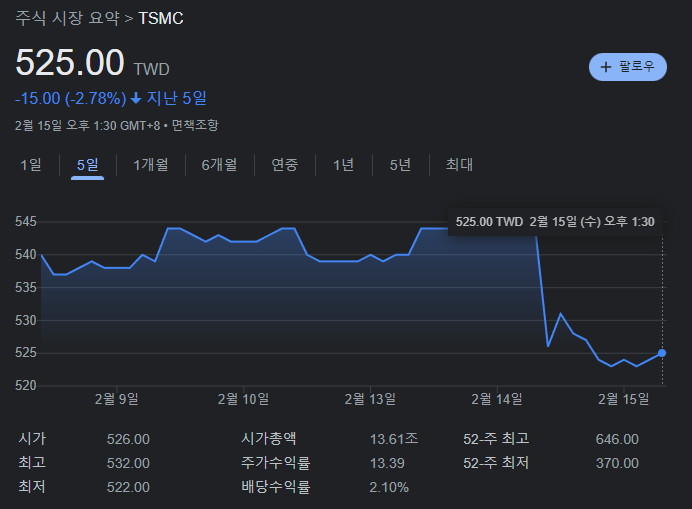This screenshot has width=692, height=509.
Task: Click the 535 y-axis label
Action: (x=26, y=287)
